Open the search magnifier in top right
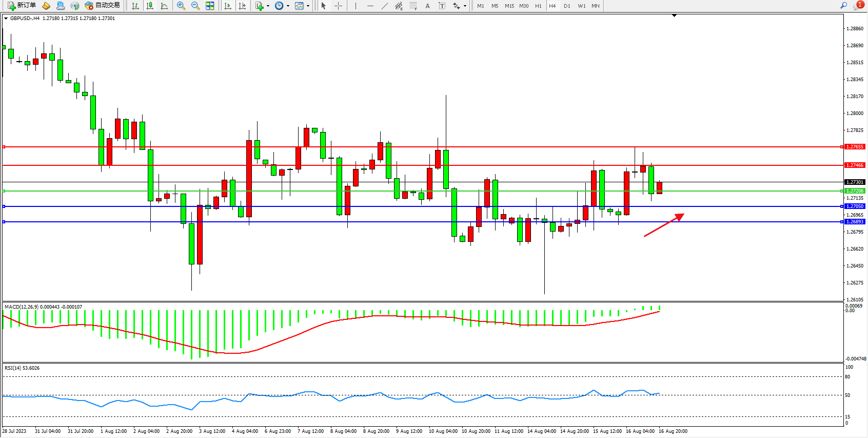 click(x=843, y=6)
